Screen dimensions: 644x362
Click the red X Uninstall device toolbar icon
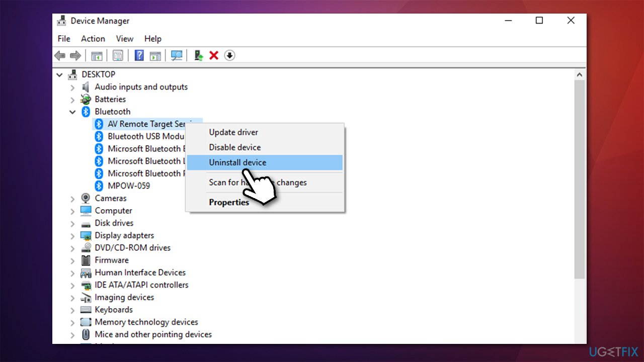coord(214,55)
